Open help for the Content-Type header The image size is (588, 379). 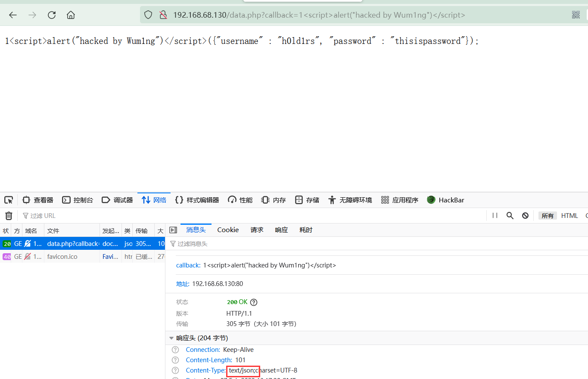pyautogui.click(x=175, y=370)
